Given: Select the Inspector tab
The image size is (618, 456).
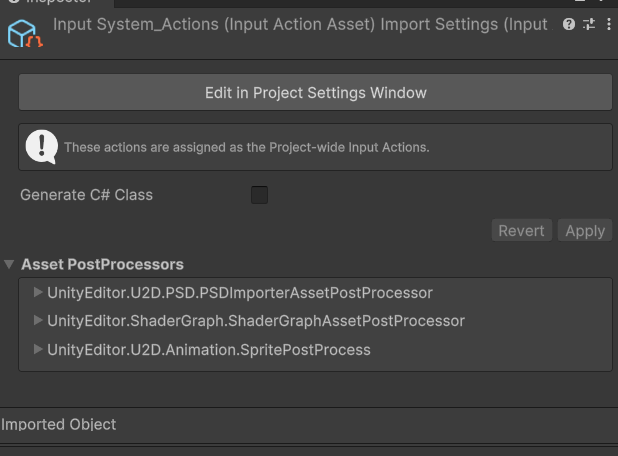Looking at the screenshot, I should (x=57, y=3).
